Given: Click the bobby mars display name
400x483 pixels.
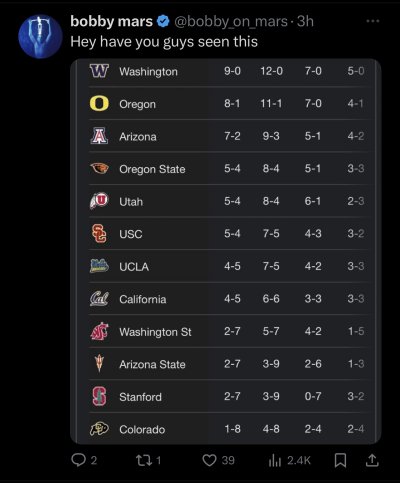Looking at the screenshot, I should [x=111, y=21].
